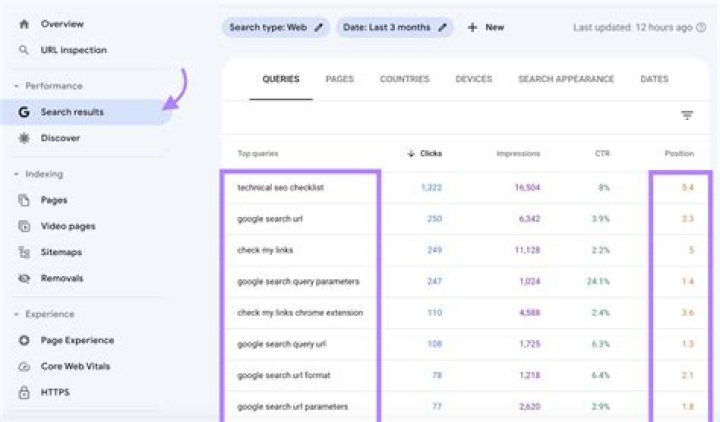Click the Overview home icon
The width and height of the screenshot is (720, 422).
(x=24, y=24)
